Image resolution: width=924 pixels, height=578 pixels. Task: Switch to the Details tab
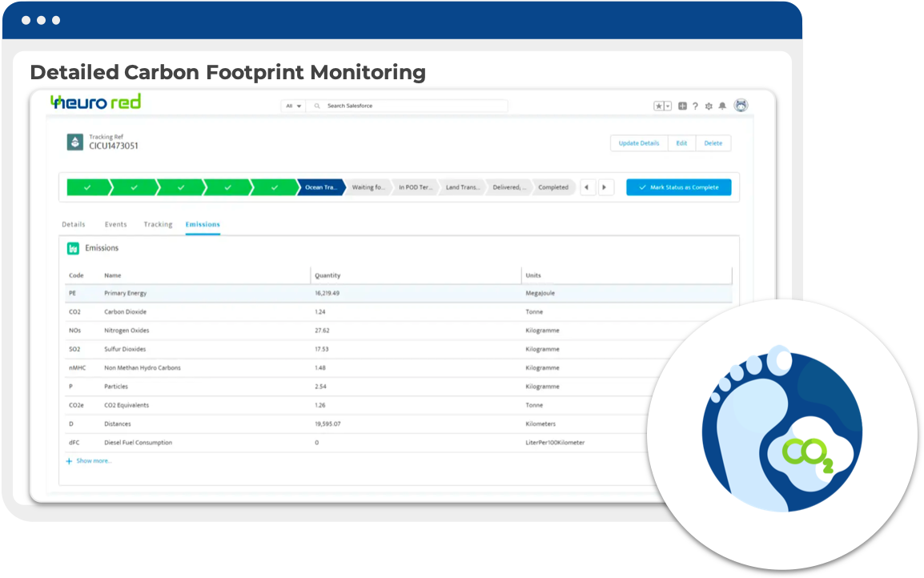click(x=74, y=224)
